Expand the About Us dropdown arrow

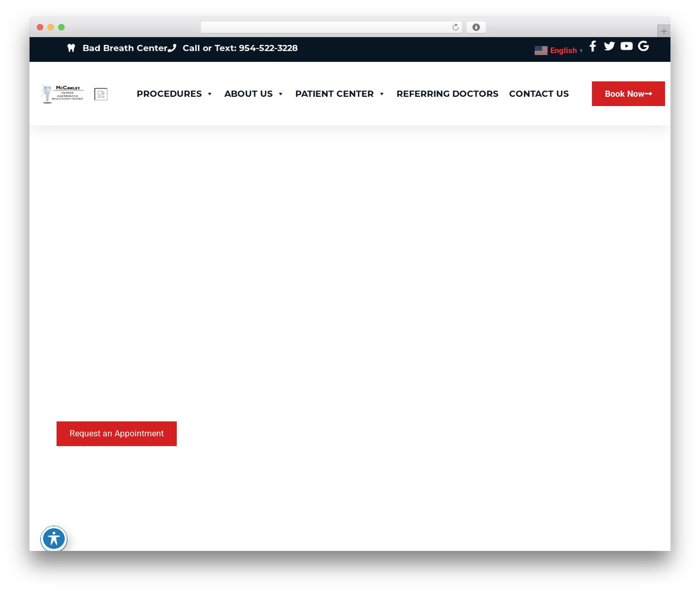281,94
